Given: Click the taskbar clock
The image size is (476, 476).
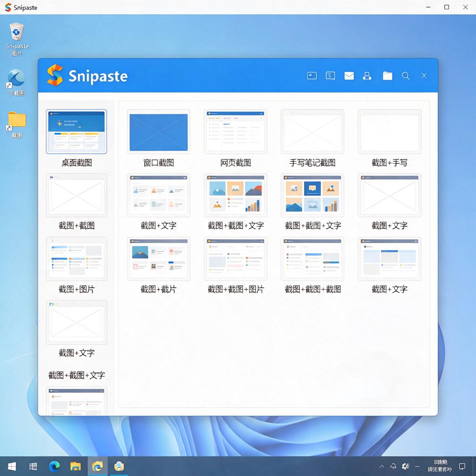Looking at the screenshot, I should coord(440,466).
